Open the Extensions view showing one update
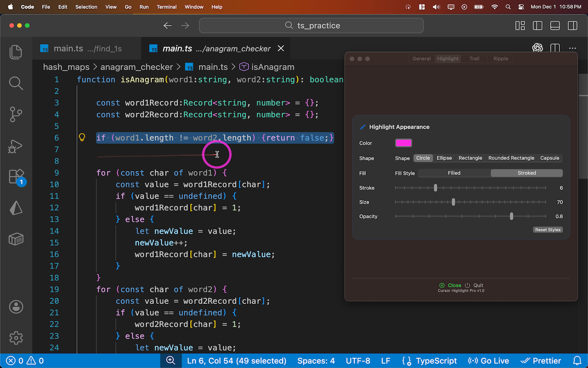The image size is (588, 368). pyautogui.click(x=16, y=177)
